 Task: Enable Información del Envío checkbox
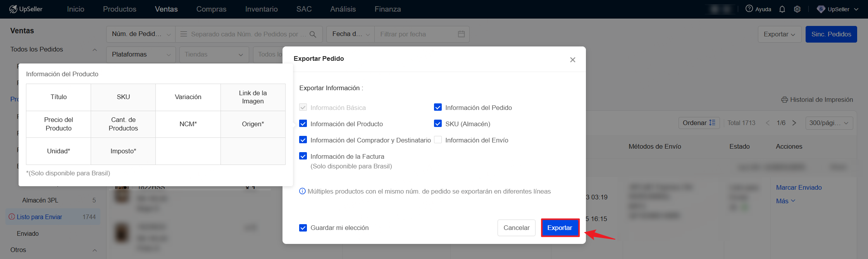(x=438, y=140)
